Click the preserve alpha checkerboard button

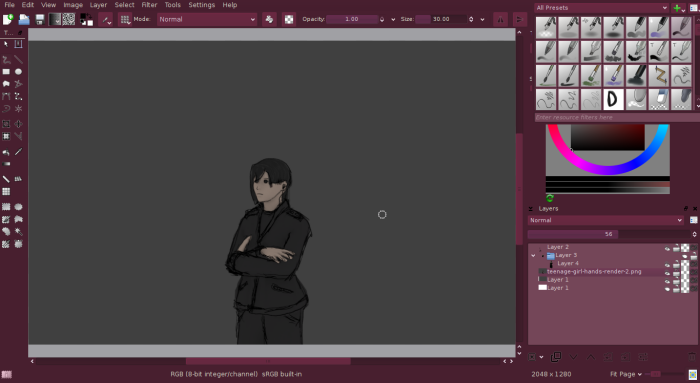[289, 19]
